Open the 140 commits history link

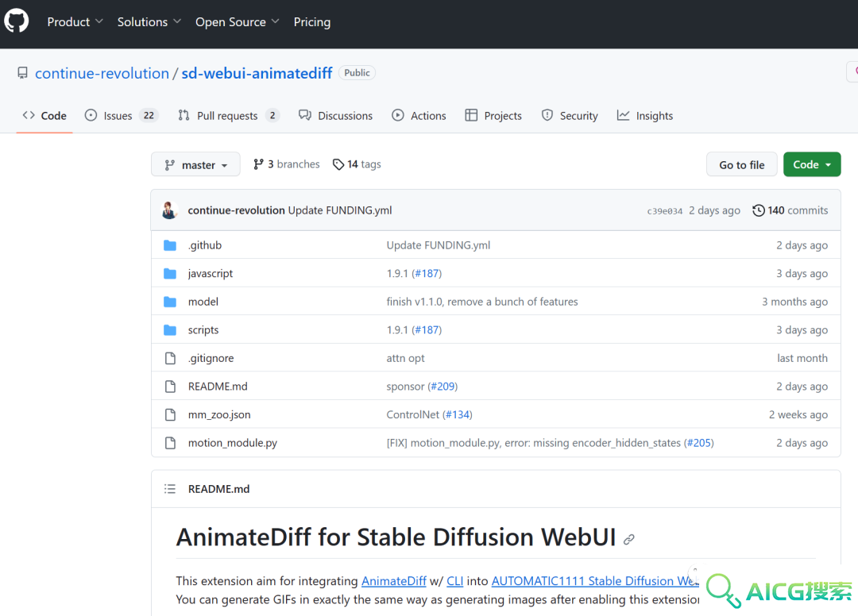pyautogui.click(x=790, y=210)
